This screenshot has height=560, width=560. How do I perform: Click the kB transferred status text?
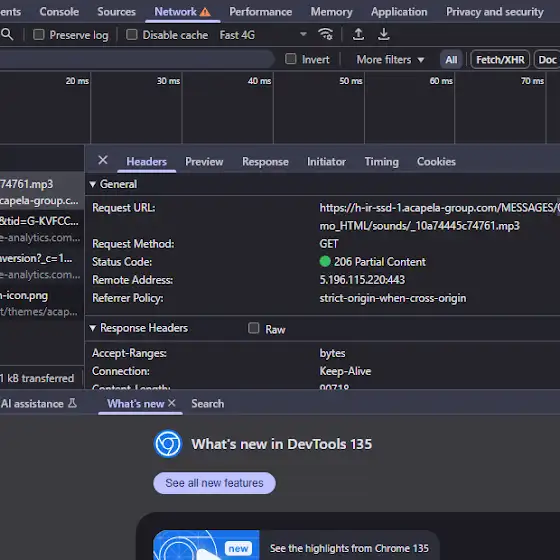click(37, 378)
